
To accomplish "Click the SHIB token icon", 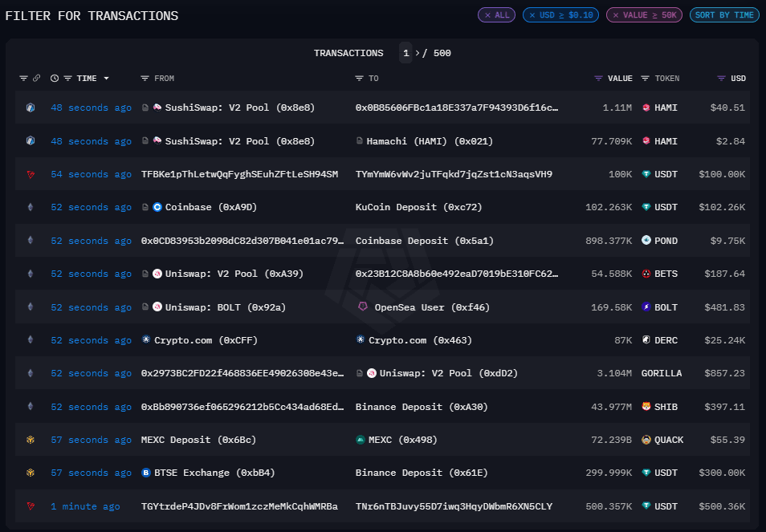I will [x=646, y=406].
